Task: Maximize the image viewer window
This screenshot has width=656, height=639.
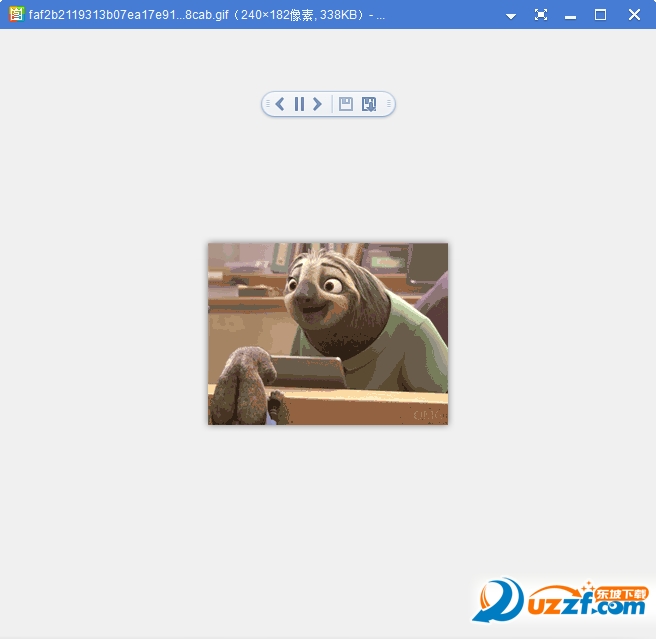Action: click(x=600, y=15)
